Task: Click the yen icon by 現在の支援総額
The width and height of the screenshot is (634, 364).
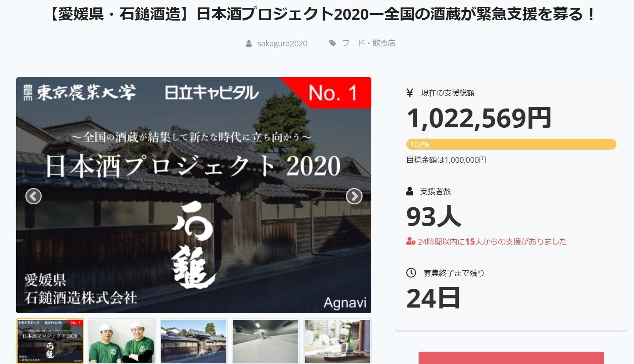Action: (410, 93)
